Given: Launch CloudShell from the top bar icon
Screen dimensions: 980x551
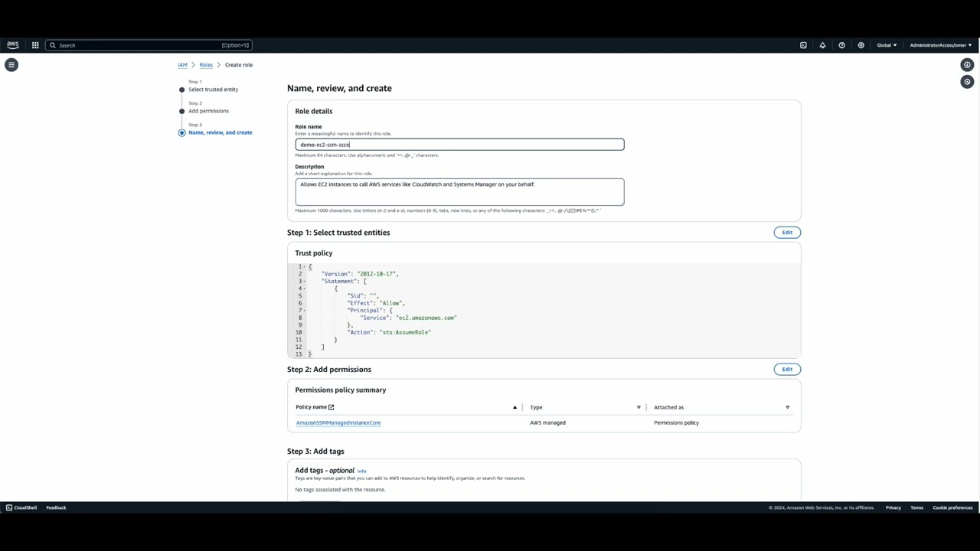Looking at the screenshot, I should [x=803, y=45].
